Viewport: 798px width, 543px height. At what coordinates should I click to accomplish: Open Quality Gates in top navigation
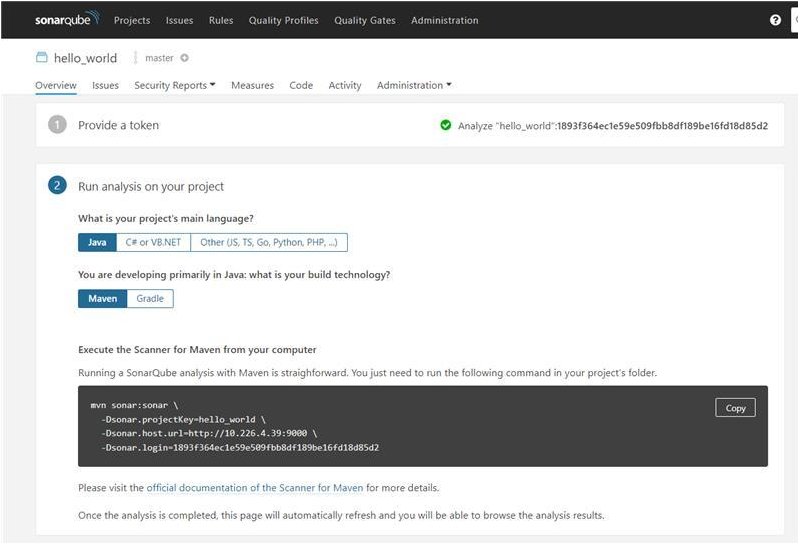click(x=364, y=20)
